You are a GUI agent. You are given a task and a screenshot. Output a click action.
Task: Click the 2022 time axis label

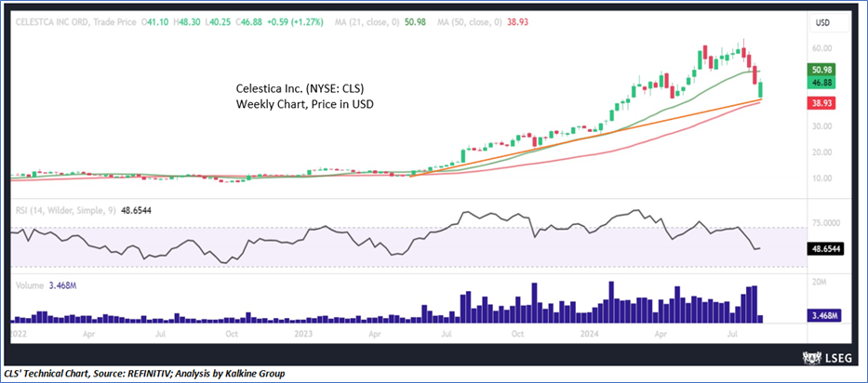tap(20, 335)
